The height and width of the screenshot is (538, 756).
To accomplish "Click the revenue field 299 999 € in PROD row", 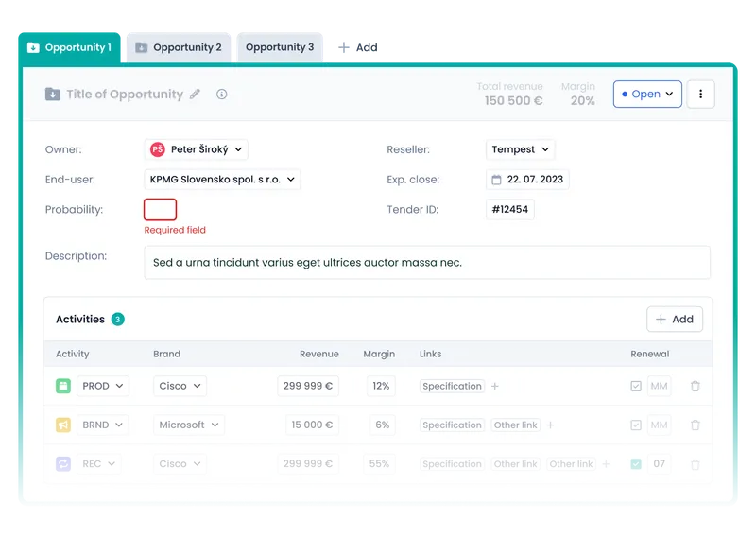I will pos(308,386).
